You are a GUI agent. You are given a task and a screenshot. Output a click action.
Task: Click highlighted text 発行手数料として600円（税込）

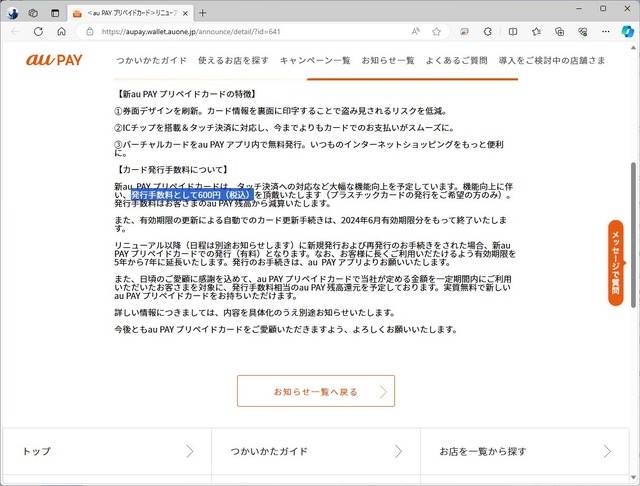coord(192,195)
